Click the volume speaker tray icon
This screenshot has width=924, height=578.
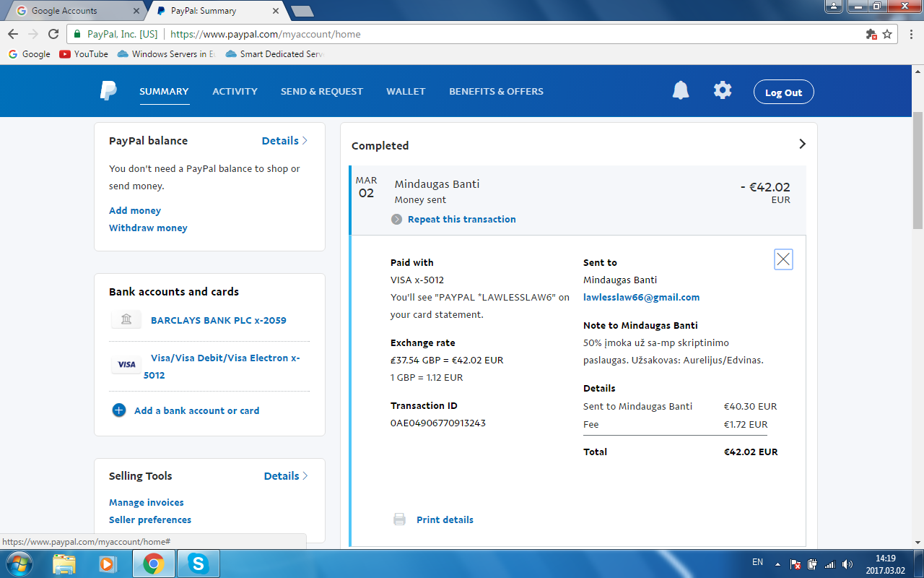[x=847, y=564]
